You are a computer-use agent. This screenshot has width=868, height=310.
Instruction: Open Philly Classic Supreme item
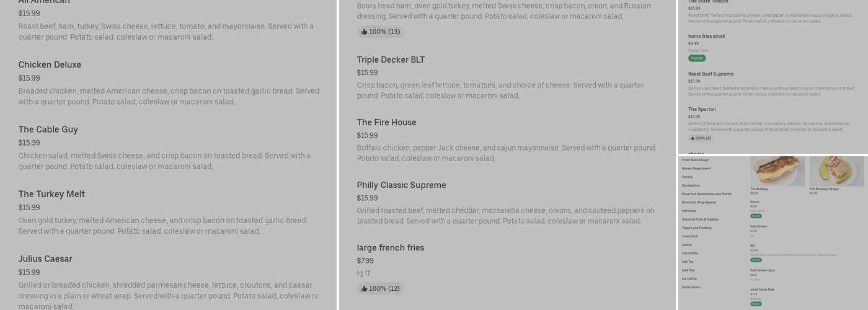(x=401, y=185)
